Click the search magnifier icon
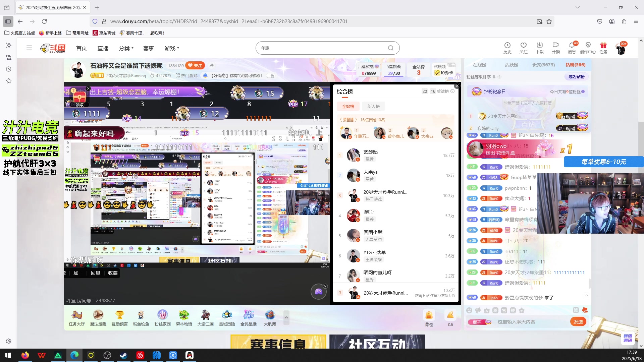644x362 pixels. [x=391, y=48]
